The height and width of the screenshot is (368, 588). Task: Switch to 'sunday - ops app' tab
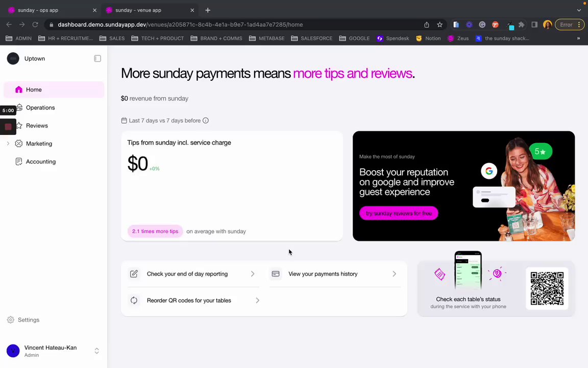point(51,10)
